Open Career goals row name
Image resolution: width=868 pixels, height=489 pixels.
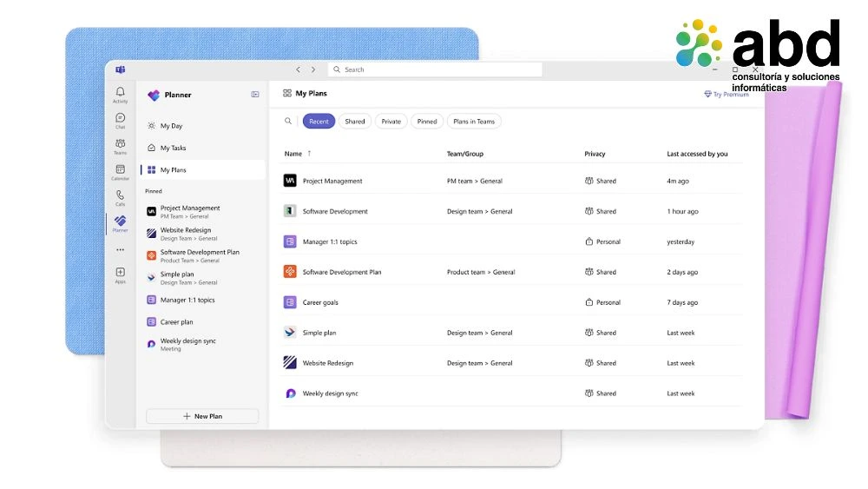click(320, 302)
